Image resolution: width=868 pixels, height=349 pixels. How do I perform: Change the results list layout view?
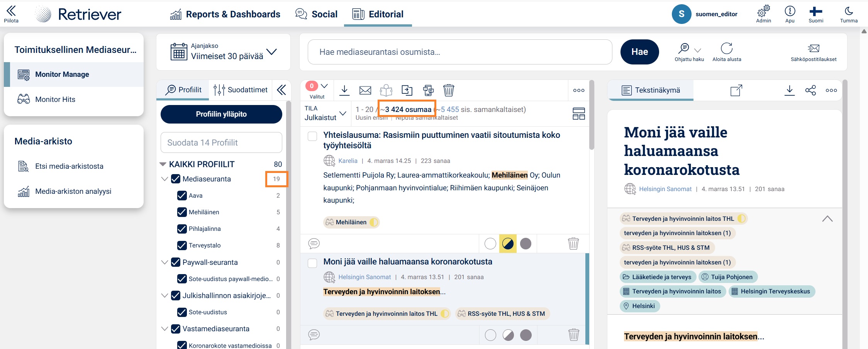point(579,114)
